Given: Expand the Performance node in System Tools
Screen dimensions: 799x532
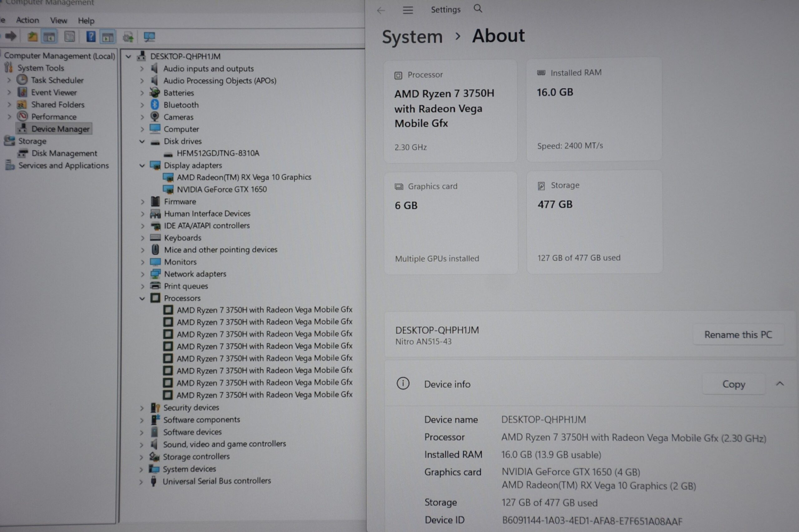Looking at the screenshot, I should coord(9,117).
